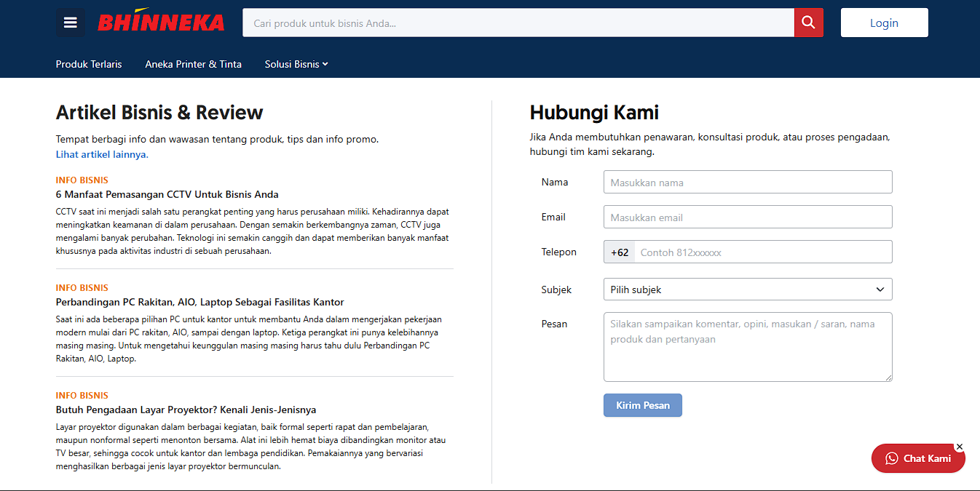This screenshot has height=491, width=980.
Task: Open Aneka Printer & Tinta menu
Action: [193, 64]
